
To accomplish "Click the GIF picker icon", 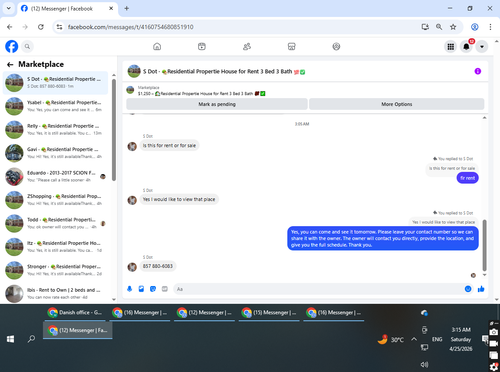I will coord(165,289).
